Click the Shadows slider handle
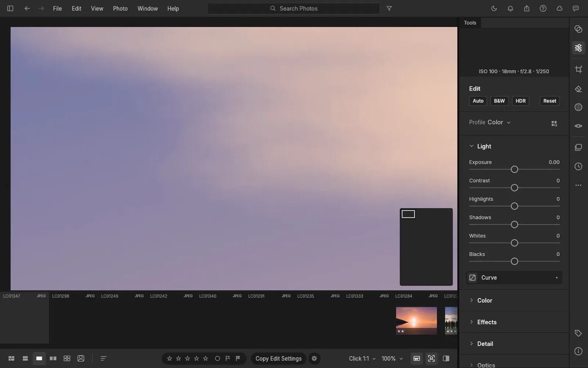This screenshot has height=368, width=588. 514,224
